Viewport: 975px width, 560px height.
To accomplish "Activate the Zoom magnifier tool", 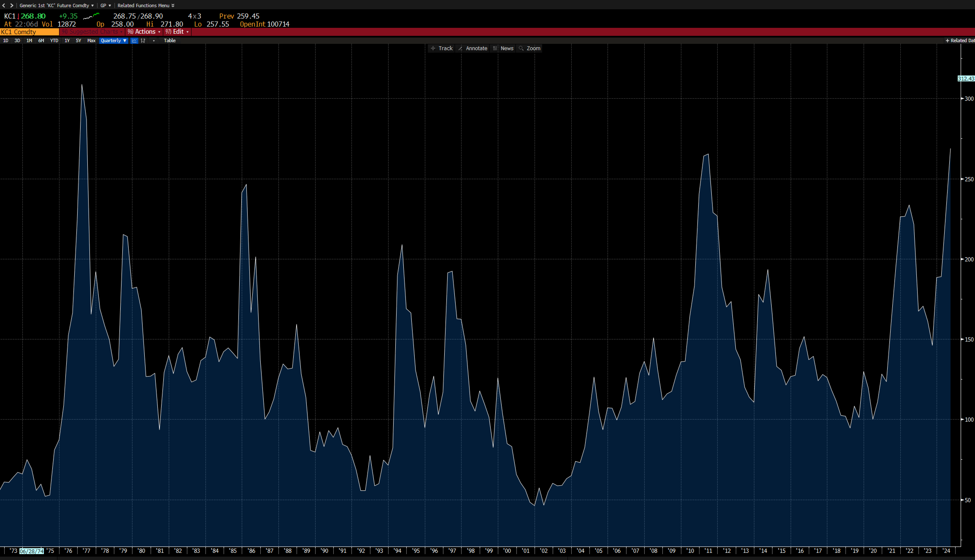I will click(x=529, y=48).
